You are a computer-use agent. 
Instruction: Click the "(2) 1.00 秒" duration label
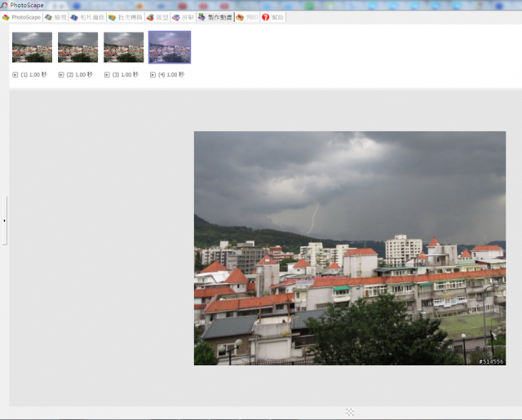(80, 74)
